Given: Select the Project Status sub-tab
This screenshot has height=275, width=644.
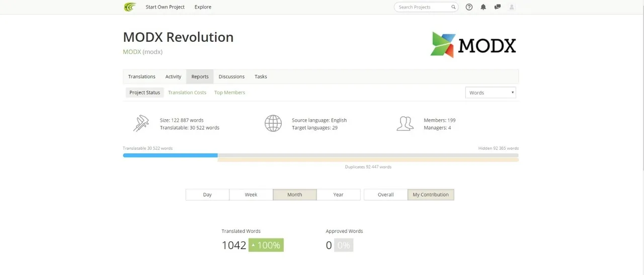Looking at the screenshot, I should coord(144,93).
